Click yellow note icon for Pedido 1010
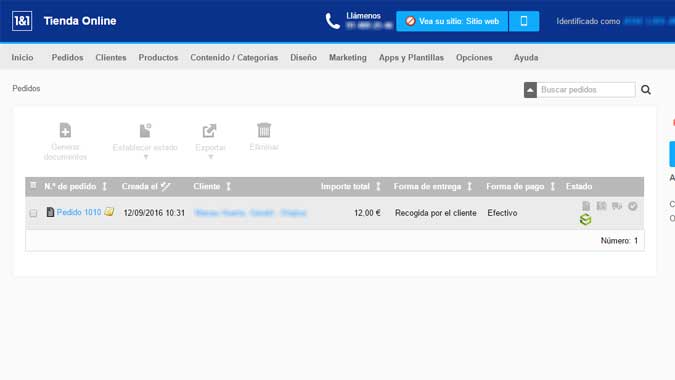The image size is (675, 380). (109, 212)
